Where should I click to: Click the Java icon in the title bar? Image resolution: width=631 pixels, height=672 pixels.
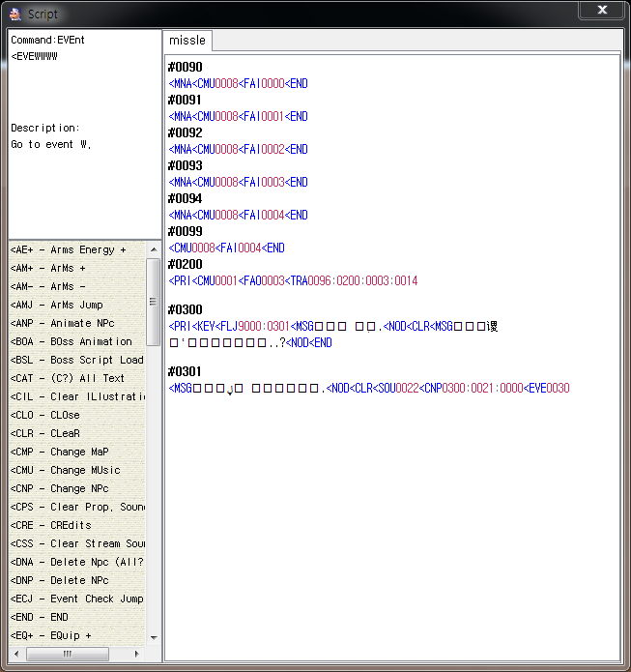pyautogui.click(x=15, y=14)
